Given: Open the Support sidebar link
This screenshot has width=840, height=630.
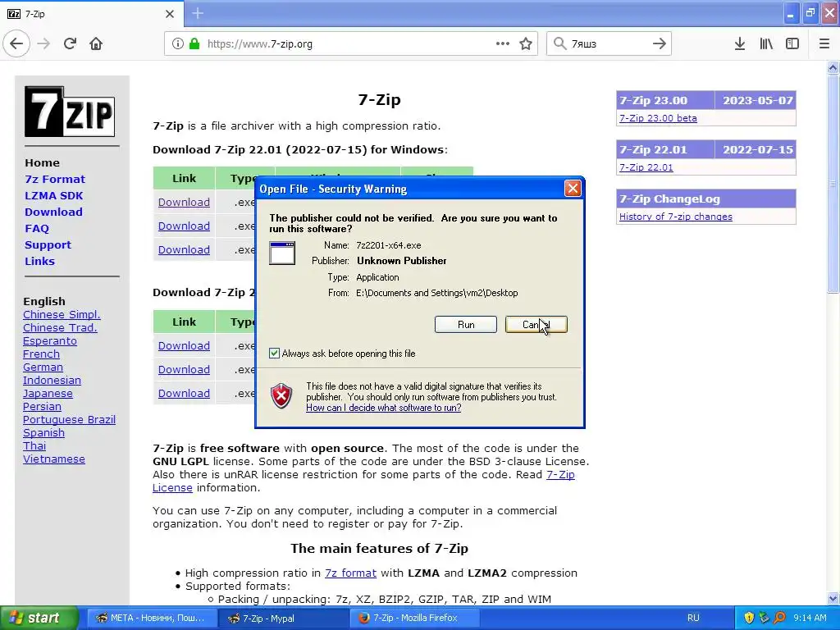Looking at the screenshot, I should pos(48,244).
